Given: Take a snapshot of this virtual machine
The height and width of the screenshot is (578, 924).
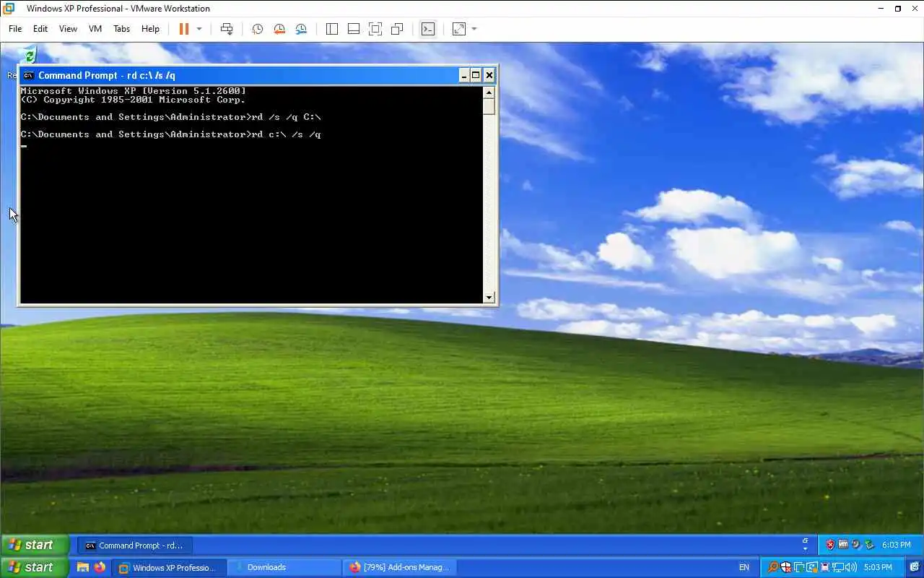Looking at the screenshot, I should pos(257,29).
